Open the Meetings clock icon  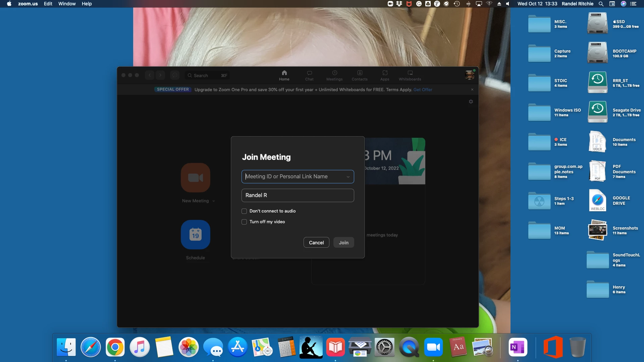coord(334,73)
